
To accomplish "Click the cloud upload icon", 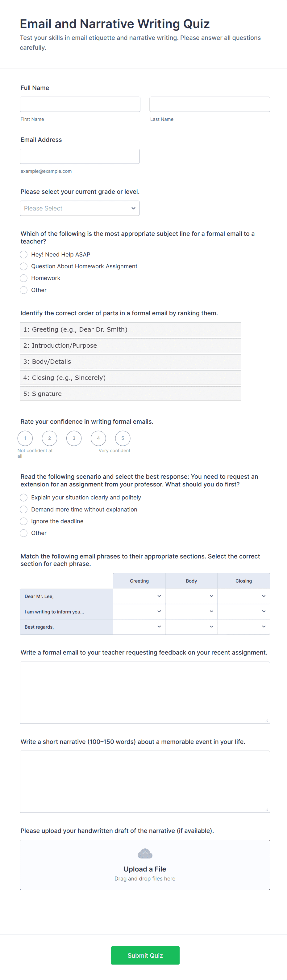I will click(145, 854).
